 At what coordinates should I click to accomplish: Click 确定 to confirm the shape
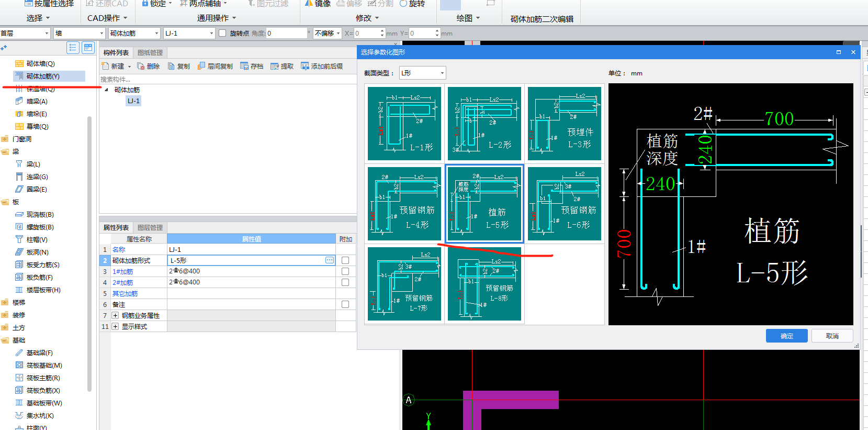tap(787, 336)
